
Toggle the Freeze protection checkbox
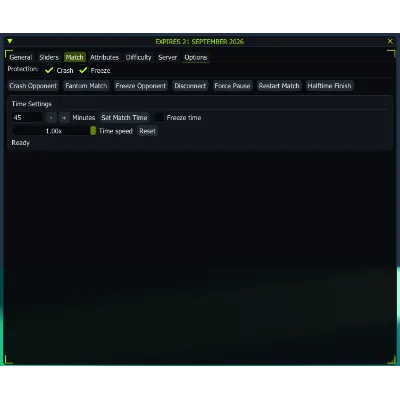coord(83,70)
